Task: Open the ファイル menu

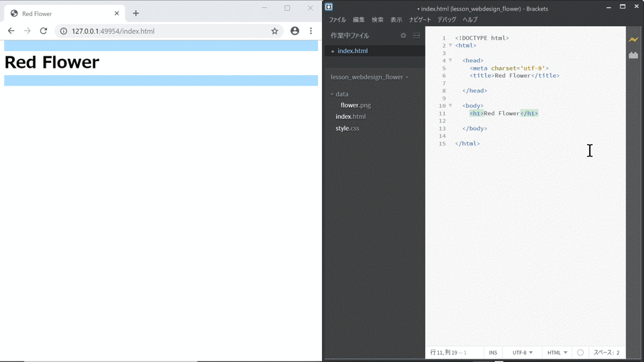Action: point(337,19)
